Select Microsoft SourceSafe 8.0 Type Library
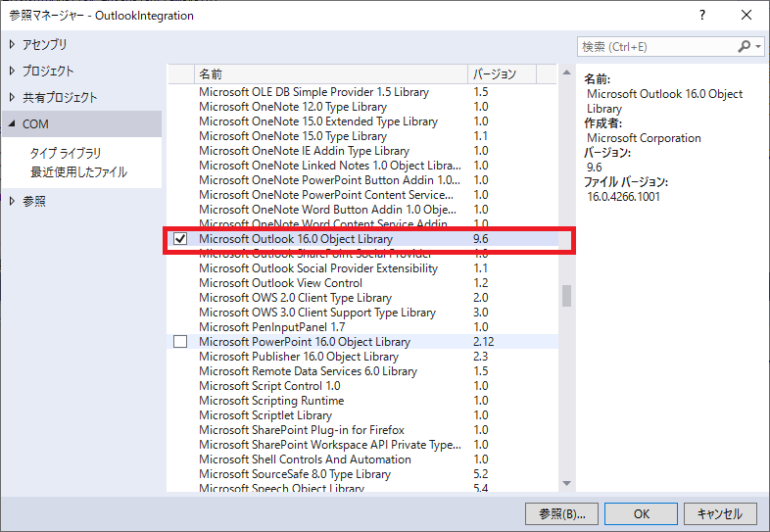 (x=362, y=474)
